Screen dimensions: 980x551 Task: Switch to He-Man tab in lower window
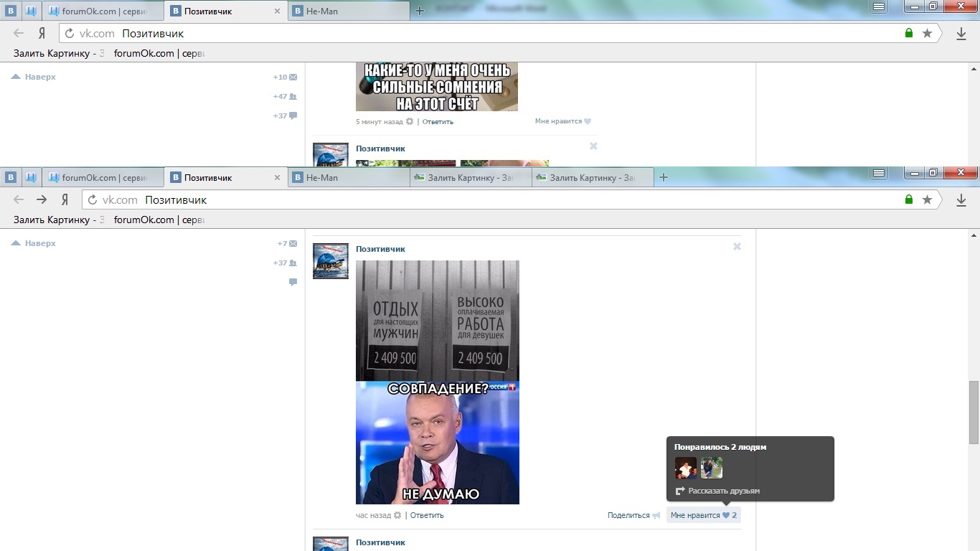pos(349,177)
